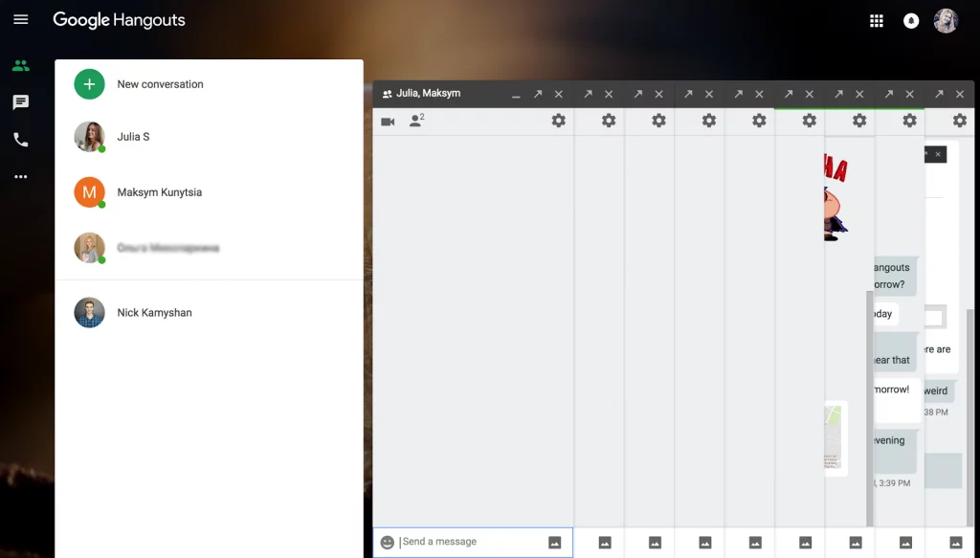Show participants in Julia, Maksym chat

coord(416,121)
